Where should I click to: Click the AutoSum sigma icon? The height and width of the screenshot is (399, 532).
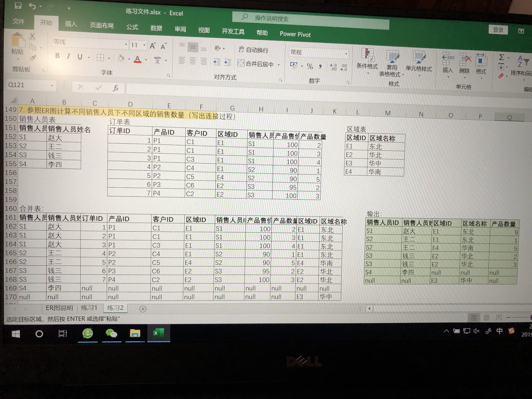[502, 57]
